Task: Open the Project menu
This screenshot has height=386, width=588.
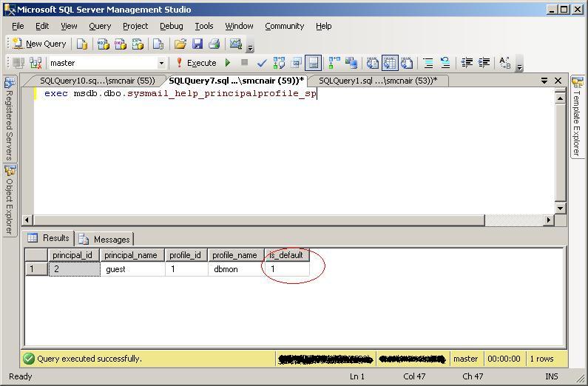Action: pyautogui.click(x=135, y=26)
